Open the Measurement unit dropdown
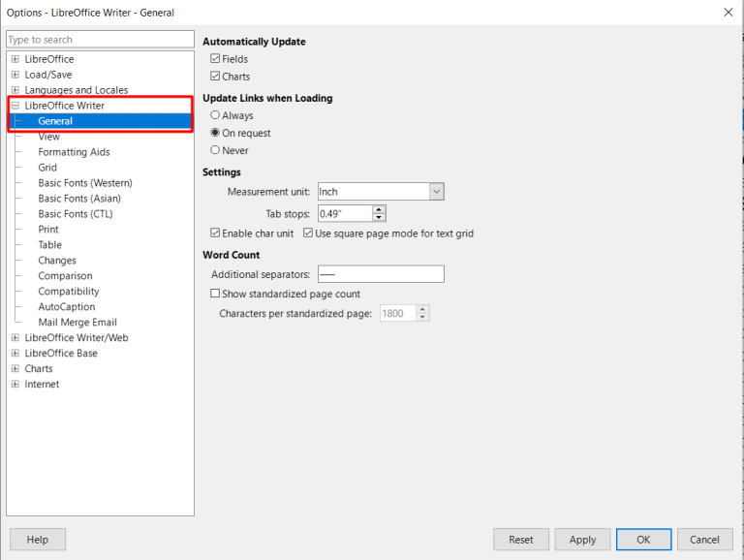This screenshot has width=744, height=560. [437, 192]
